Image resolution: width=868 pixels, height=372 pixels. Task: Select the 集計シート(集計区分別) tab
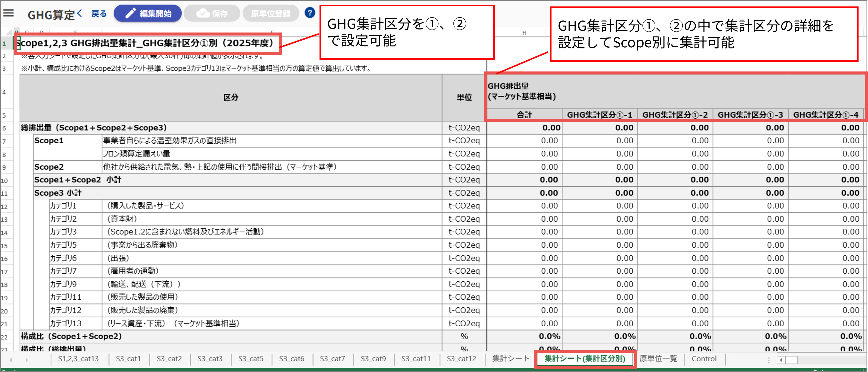pyautogui.click(x=585, y=358)
